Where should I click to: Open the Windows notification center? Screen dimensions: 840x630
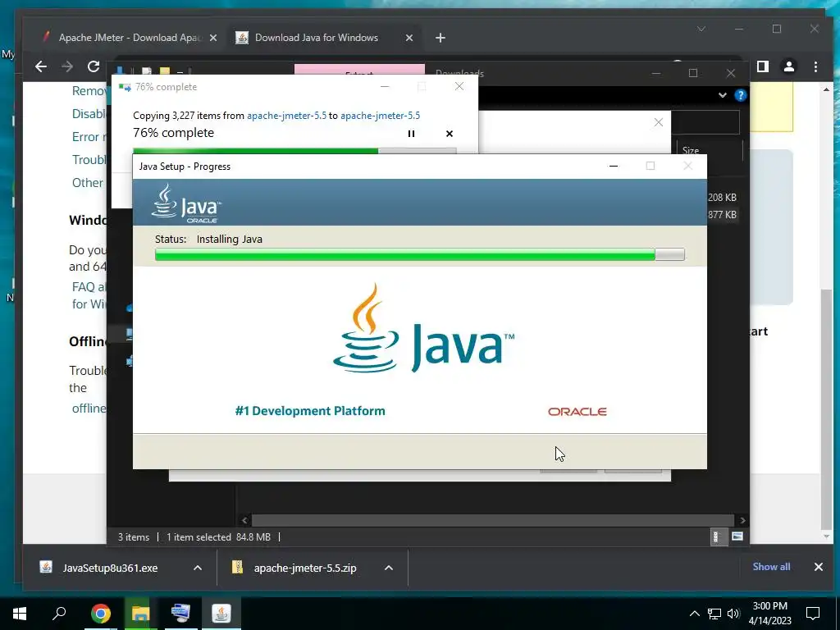813,614
